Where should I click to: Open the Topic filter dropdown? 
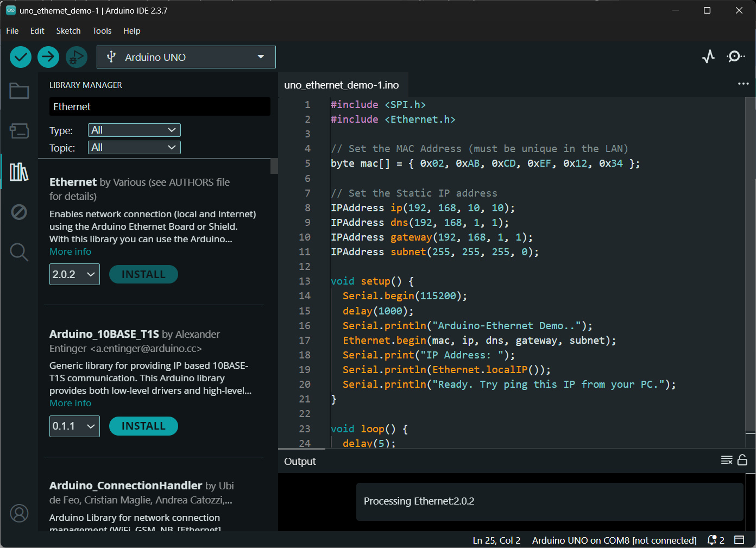point(134,148)
